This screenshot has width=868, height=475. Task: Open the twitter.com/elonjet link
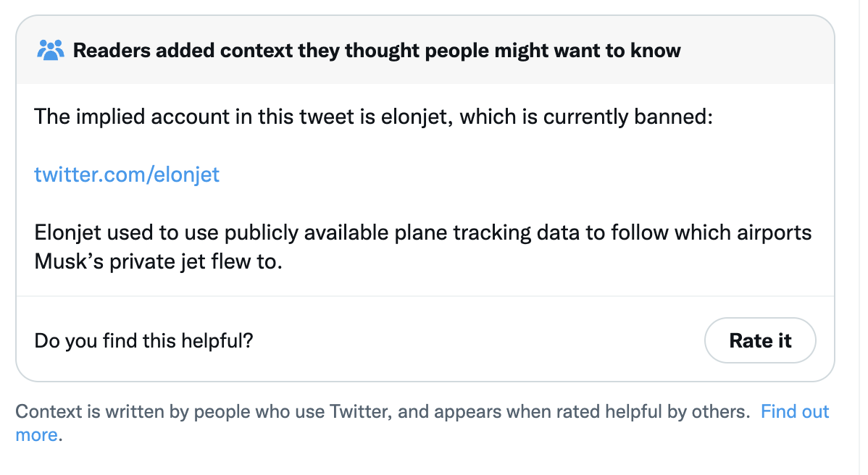[127, 175]
